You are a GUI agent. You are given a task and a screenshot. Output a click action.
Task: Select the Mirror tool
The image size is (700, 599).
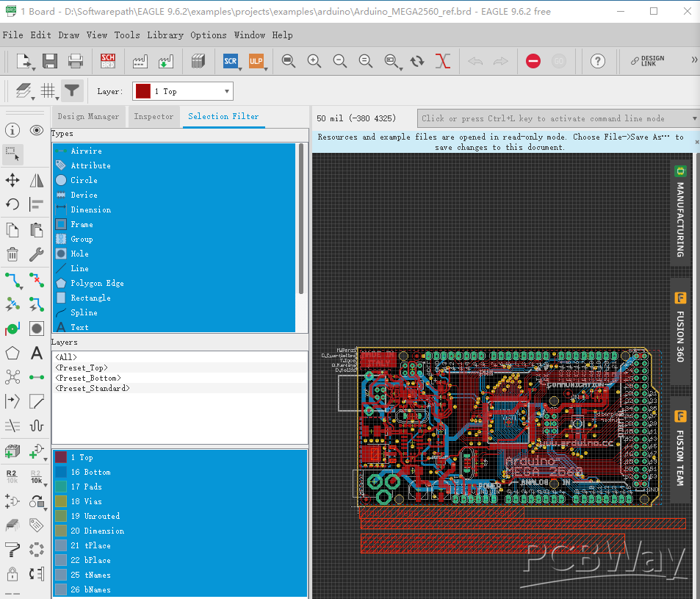tap(37, 181)
